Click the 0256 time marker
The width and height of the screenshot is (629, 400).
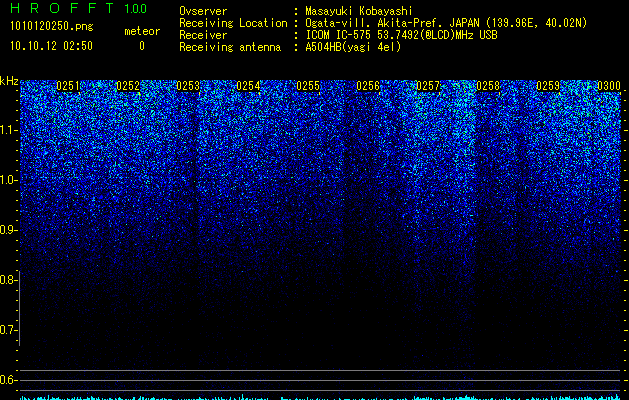coord(368,86)
